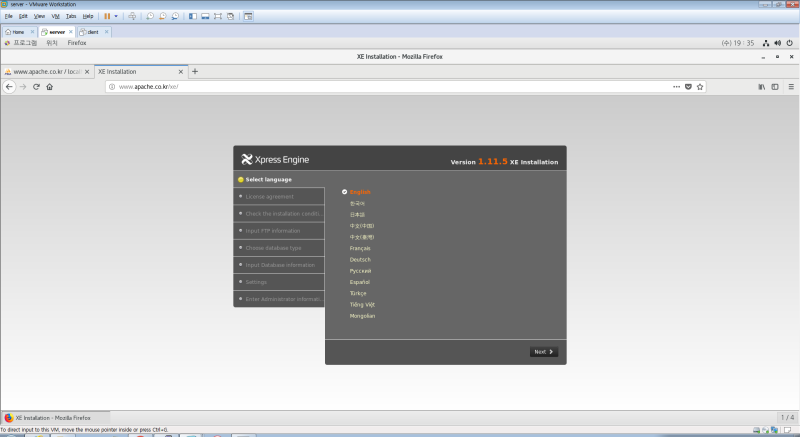Open VMware Help menu
Image resolution: width=800 pixels, height=437 pixels.
click(x=88, y=16)
